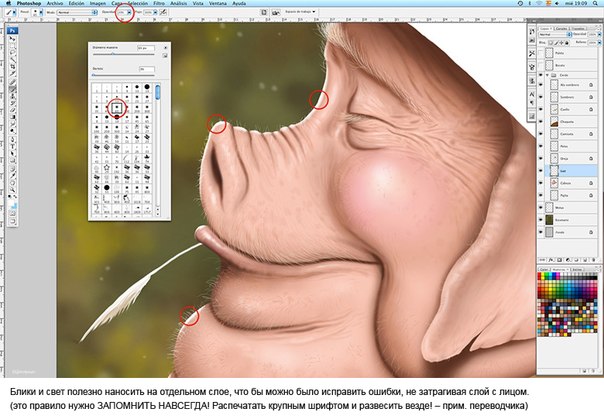Select the Crop tool in toolbox
This screenshot has width=604, height=419.
[x=13, y=67]
